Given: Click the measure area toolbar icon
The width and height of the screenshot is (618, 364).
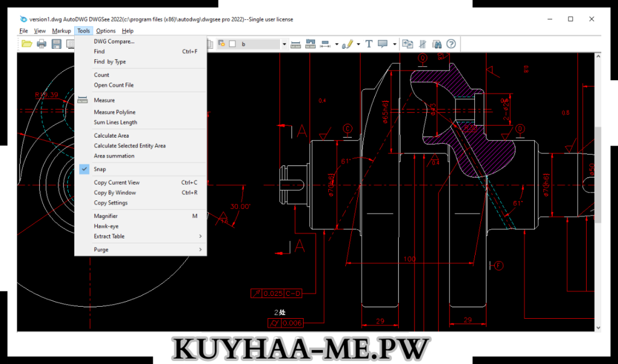Looking at the screenshot, I should 310,44.
